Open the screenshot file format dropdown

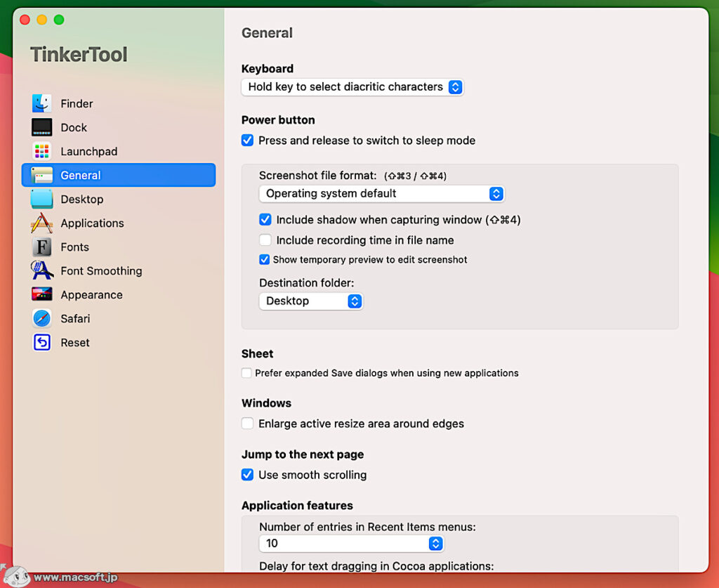click(x=496, y=193)
